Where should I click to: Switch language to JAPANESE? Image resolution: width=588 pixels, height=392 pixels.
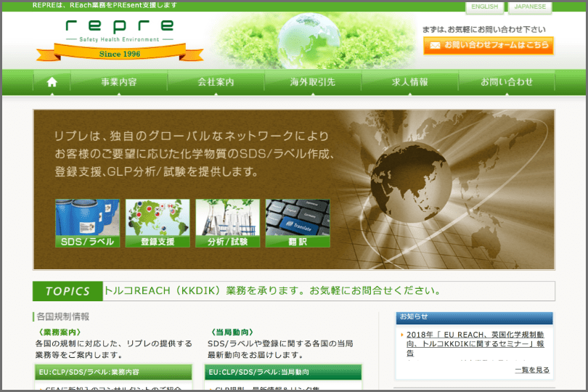[x=530, y=7]
